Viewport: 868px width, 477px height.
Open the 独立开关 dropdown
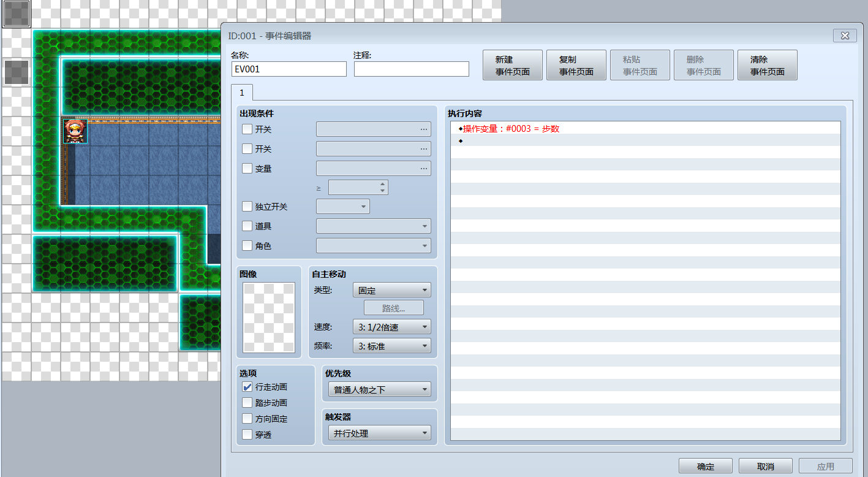pos(343,207)
